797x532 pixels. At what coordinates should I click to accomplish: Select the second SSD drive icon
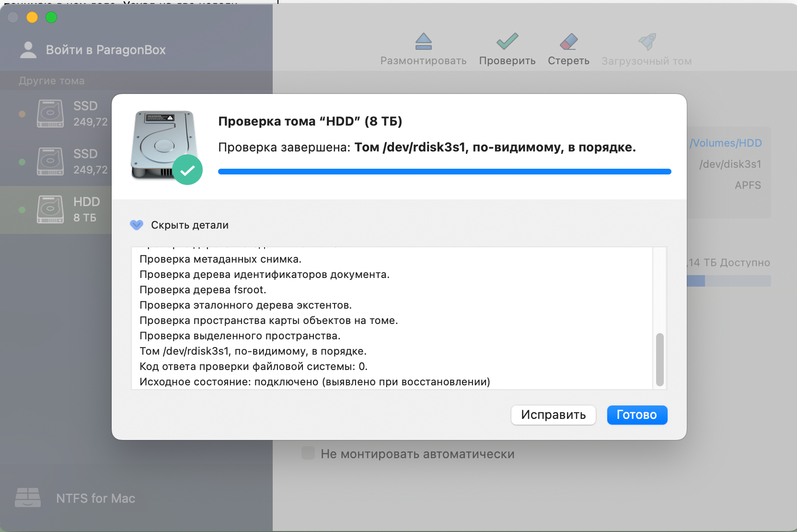click(50, 162)
